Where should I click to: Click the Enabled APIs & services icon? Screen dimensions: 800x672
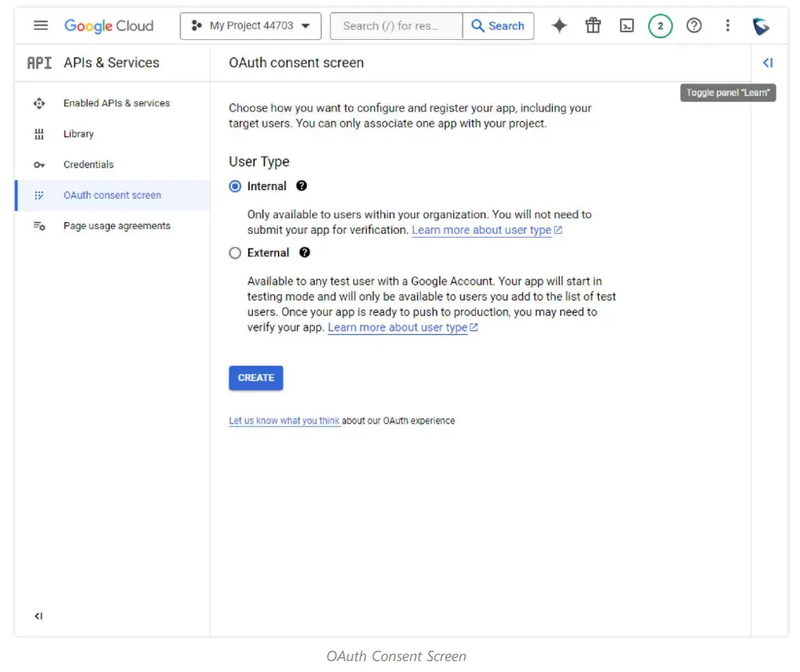point(39,103)
